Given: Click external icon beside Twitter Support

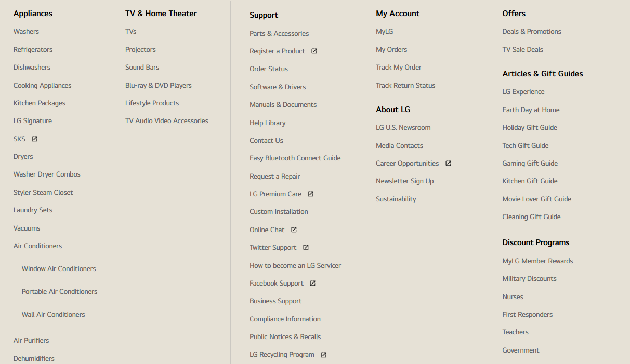Looking at the screenshot, I should [306, 248].
